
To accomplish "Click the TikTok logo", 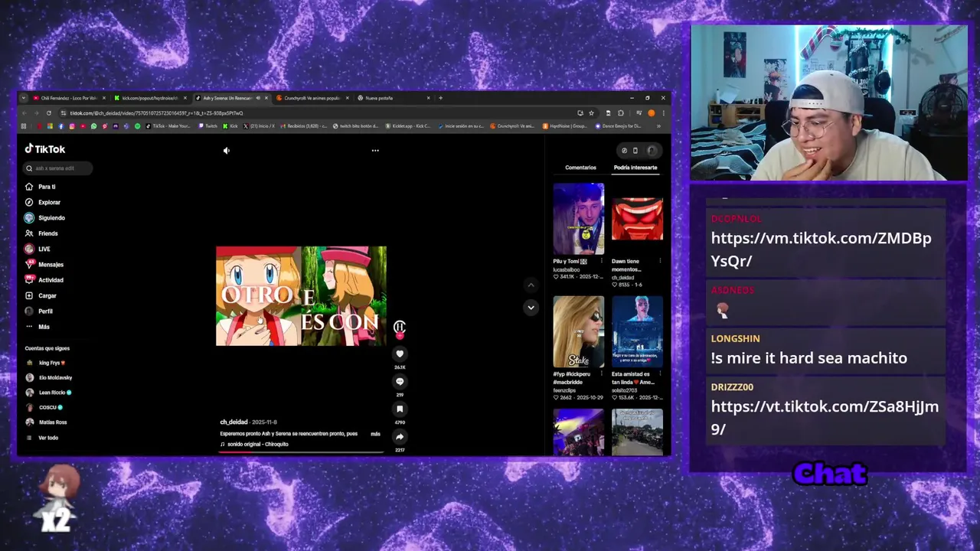I will (45, 149).
